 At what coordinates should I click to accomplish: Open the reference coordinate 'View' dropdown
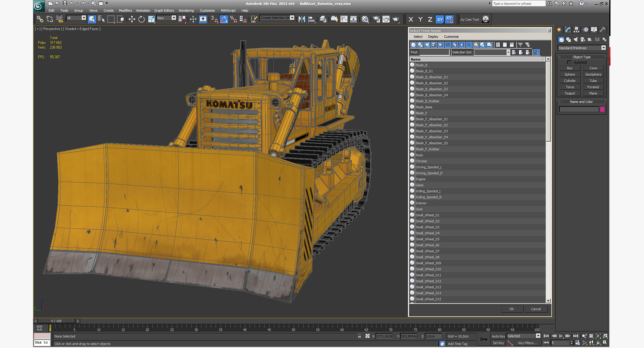tap(166, 18)
